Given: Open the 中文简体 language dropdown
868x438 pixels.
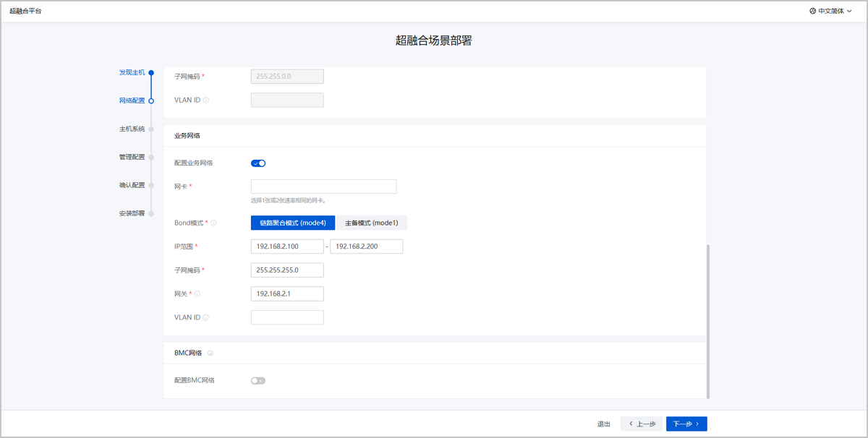Looking at the screenshot, I should pyautogui.click(x=830, y=11).
